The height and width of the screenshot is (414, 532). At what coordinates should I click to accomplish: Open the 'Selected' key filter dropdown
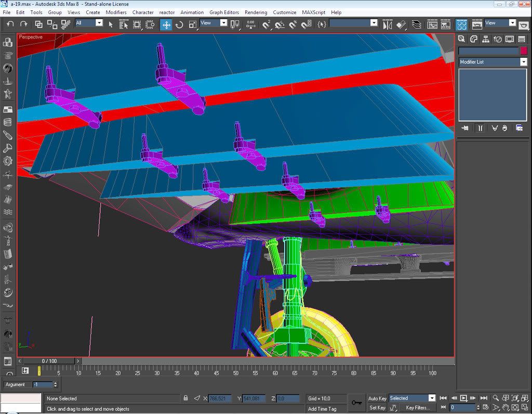pos(431,398)
